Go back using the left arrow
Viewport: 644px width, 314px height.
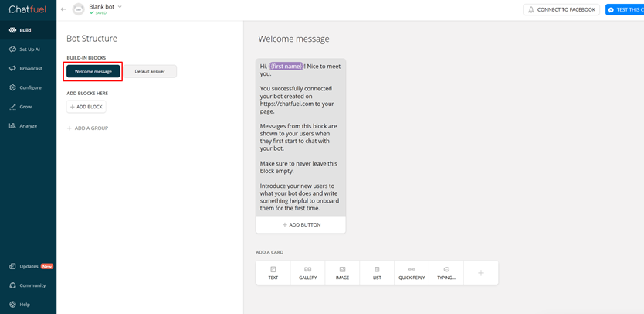click(63, 9)
